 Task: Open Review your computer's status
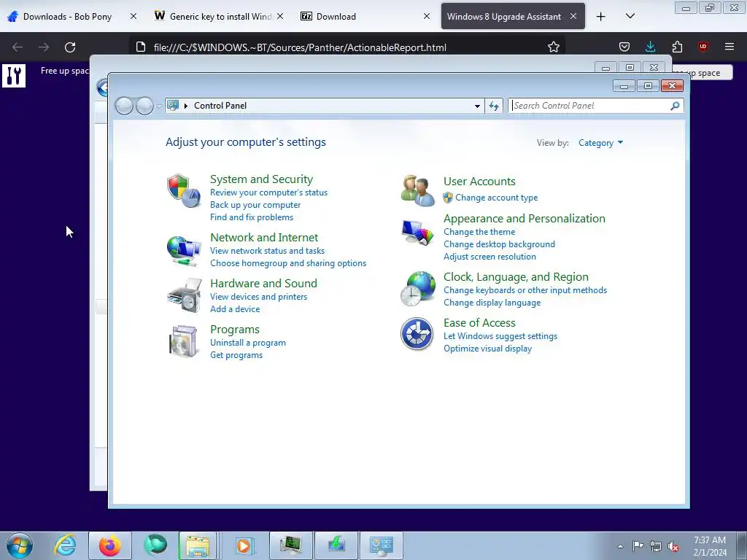268,192
